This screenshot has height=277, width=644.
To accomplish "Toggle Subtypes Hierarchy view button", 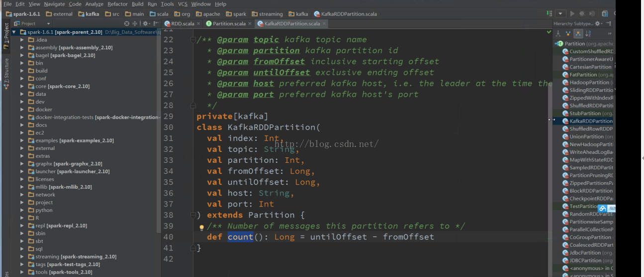I will pos(578,33).
